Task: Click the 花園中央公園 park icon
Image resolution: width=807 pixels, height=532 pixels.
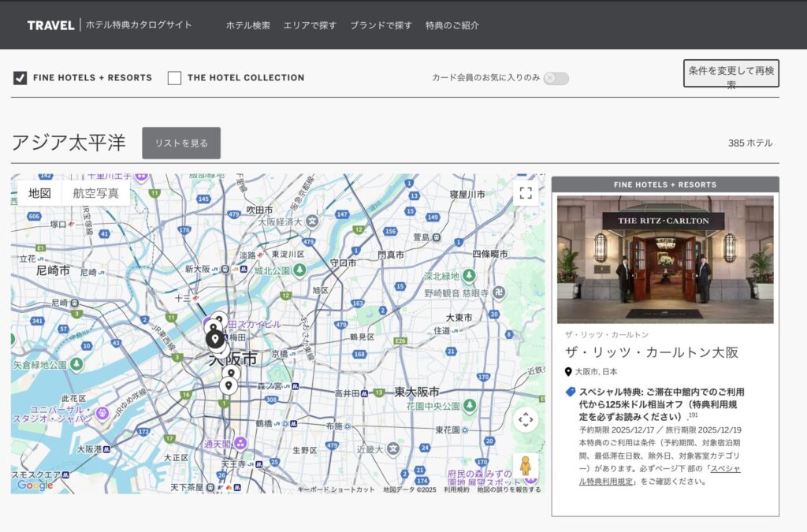Action: [x=470, y=405]
